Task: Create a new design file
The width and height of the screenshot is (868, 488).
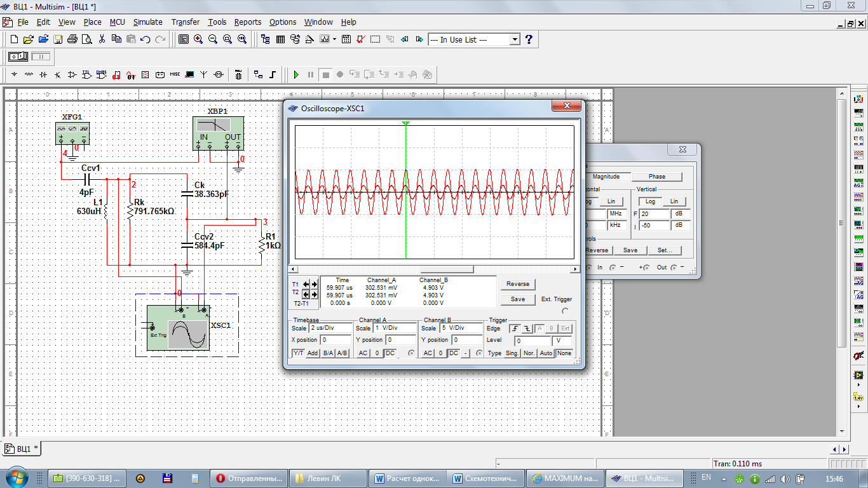Action: coord(13,39)
